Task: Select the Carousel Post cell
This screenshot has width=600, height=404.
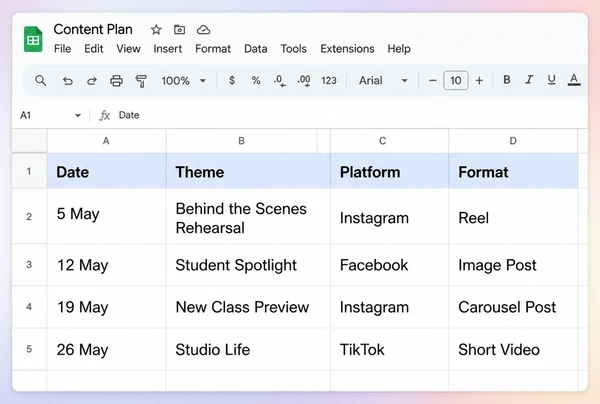Action: pos(513,307)
